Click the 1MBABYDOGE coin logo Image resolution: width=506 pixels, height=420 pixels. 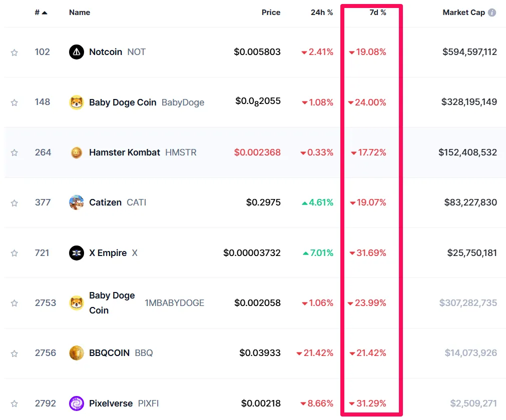(76, 303)
